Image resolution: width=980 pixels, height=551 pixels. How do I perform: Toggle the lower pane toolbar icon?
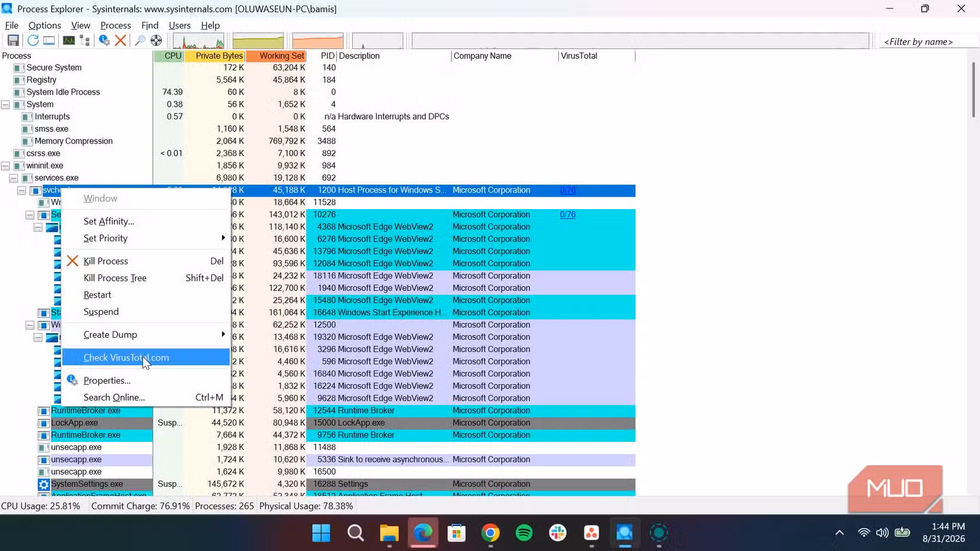49,40
